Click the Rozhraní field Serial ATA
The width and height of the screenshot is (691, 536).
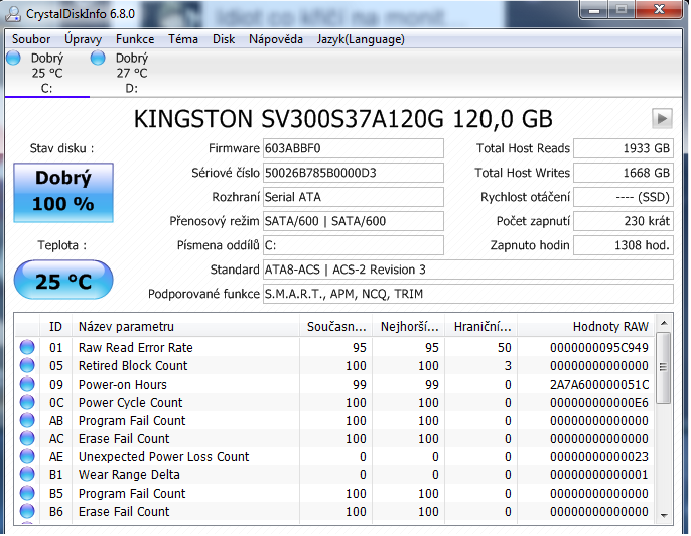click(353, 197)
